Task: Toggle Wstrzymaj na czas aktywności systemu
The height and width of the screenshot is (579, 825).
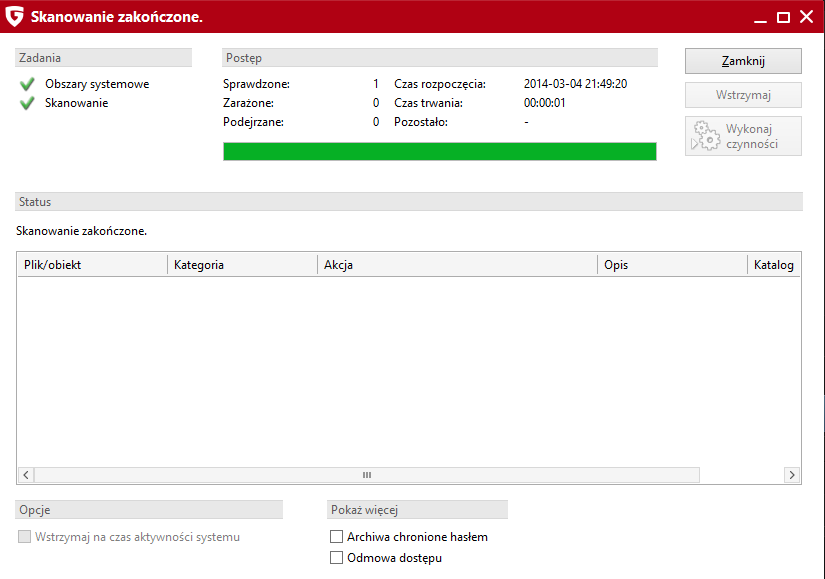Action: [24, 536]
